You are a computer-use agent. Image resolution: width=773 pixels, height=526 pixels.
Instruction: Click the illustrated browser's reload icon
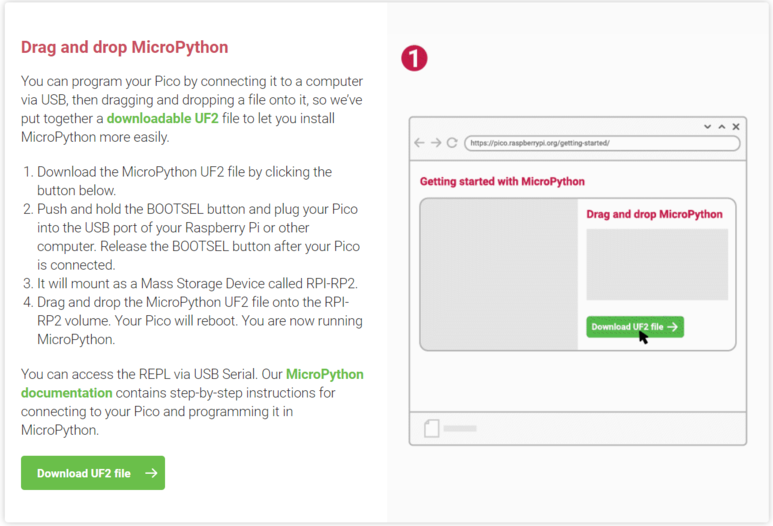(x=452, y=143)
